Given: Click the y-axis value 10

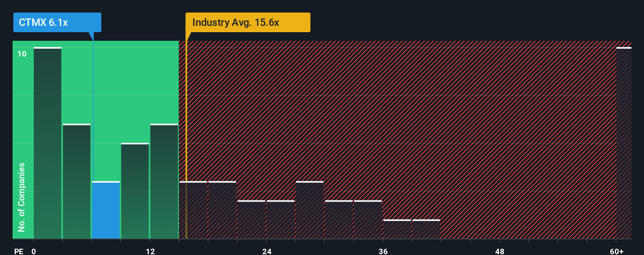Looking at the screenshot, I should (x=22, y=54).
